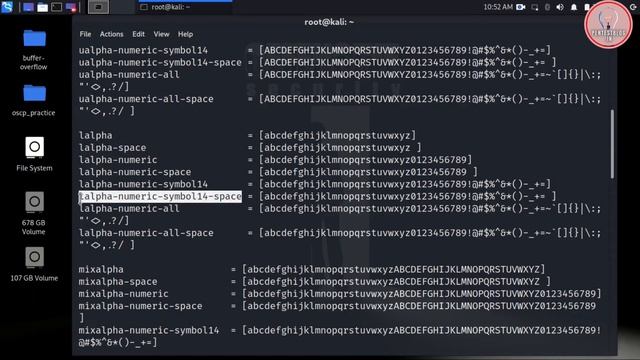Open the panel clock showing 10:52 AM
This screenshot has width=640, height=360.
pos(498,7)
